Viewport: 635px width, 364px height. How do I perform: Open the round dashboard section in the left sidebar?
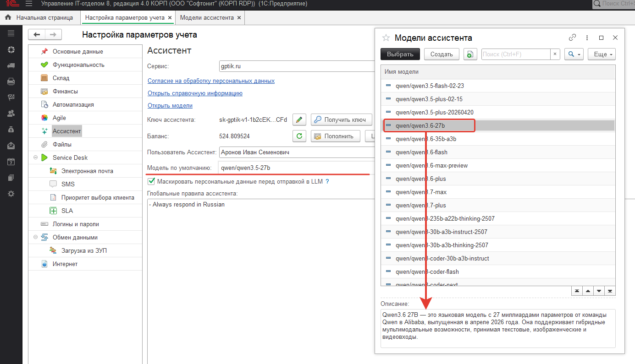point(11,49)
